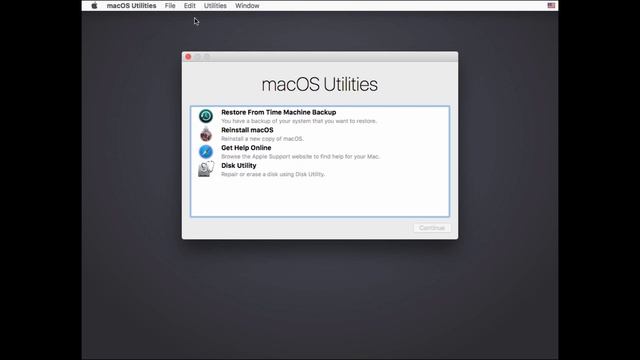Click 'Reinstall a new copy of macOS' description

[x=262, y=139]
